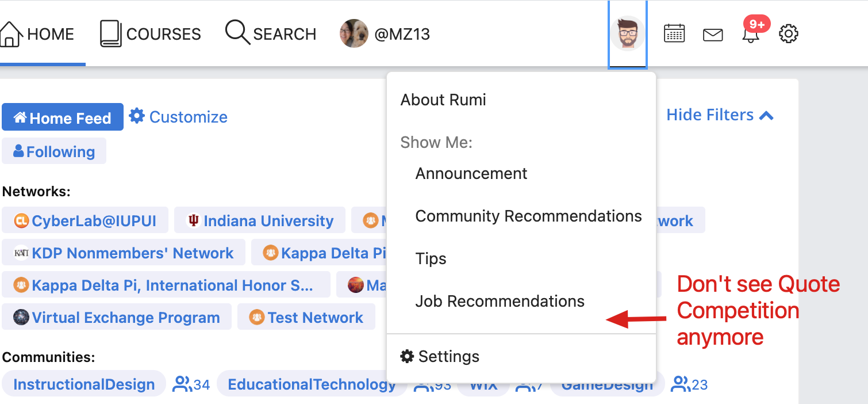Image resolution: width=868 pixels, height=404 pixels.
Task: Open the mail envelope icon
Action: tap(713, 35)
